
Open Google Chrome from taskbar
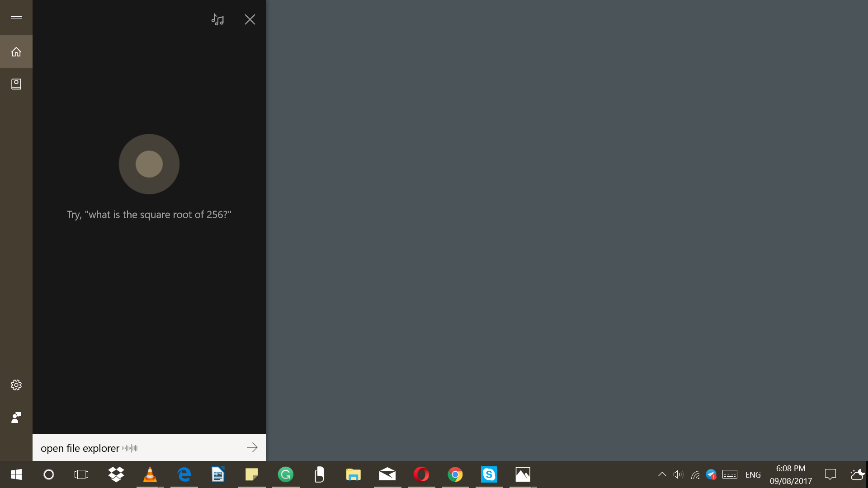point(455,474)
